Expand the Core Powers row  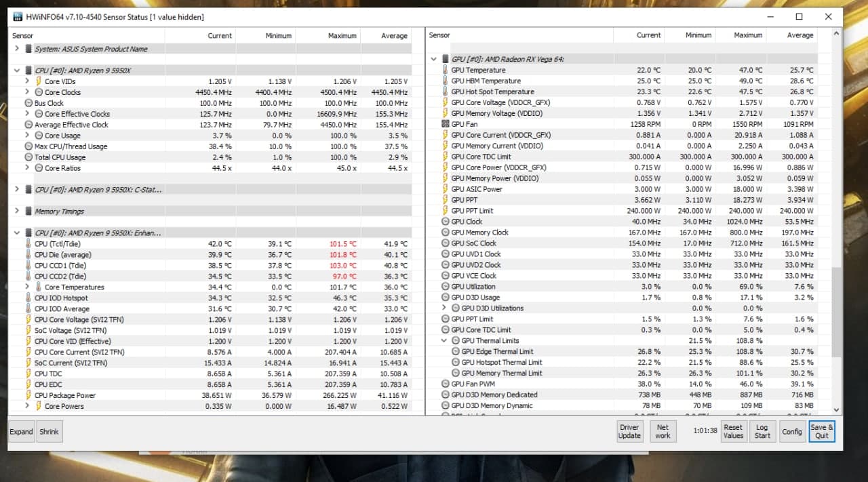[27, 406]
